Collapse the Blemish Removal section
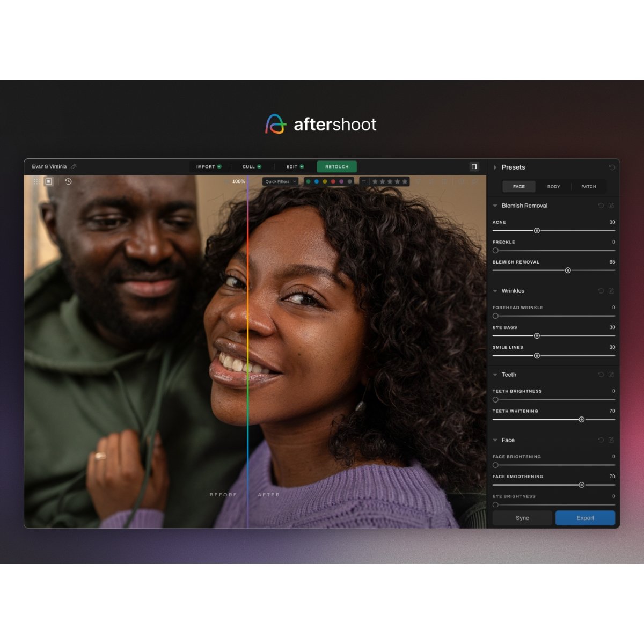Screen dimensions: 644x644 tap(495, 206)
